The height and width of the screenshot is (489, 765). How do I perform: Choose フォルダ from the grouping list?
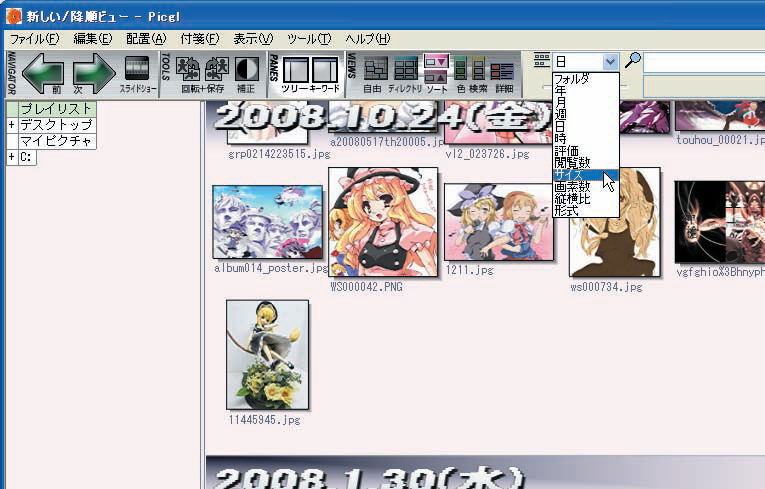point(585,79)
